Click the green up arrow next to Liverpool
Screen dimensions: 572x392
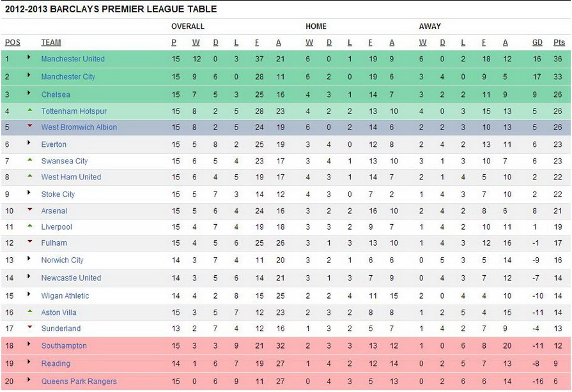pos(30,226)
